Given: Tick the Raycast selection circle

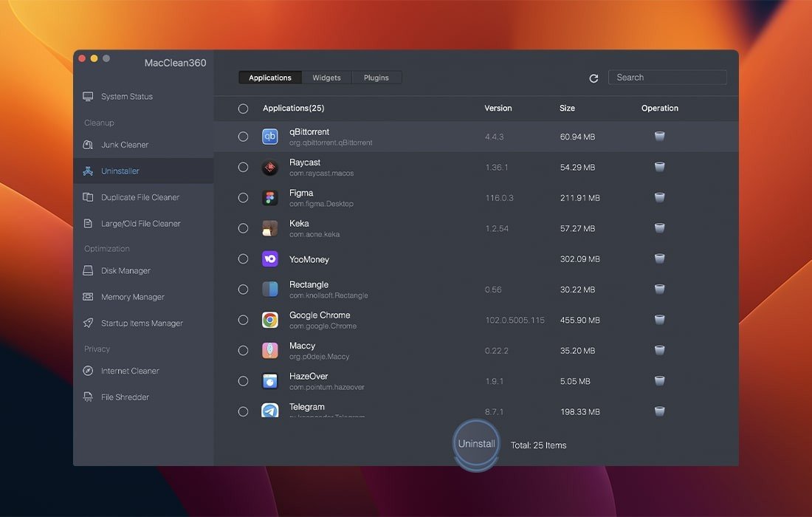Looking at the screenshot, I should (x=243, y=167).
